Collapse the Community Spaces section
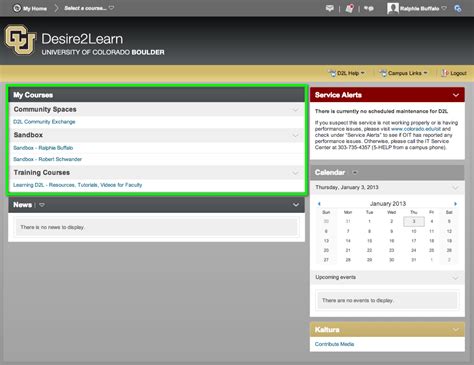The height and width of the screenshot is (365, 474). 295,110
